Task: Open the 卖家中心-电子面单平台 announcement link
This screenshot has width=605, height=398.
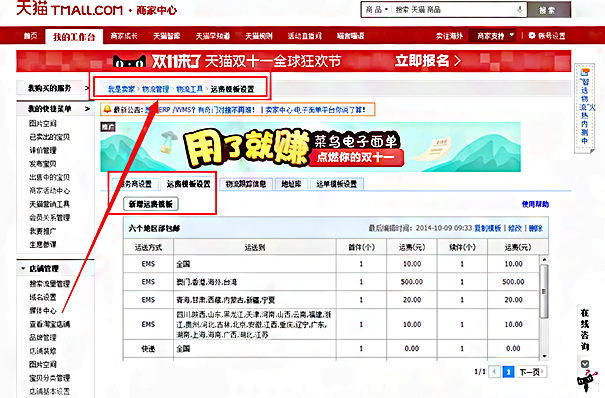Action: [316, 110]
